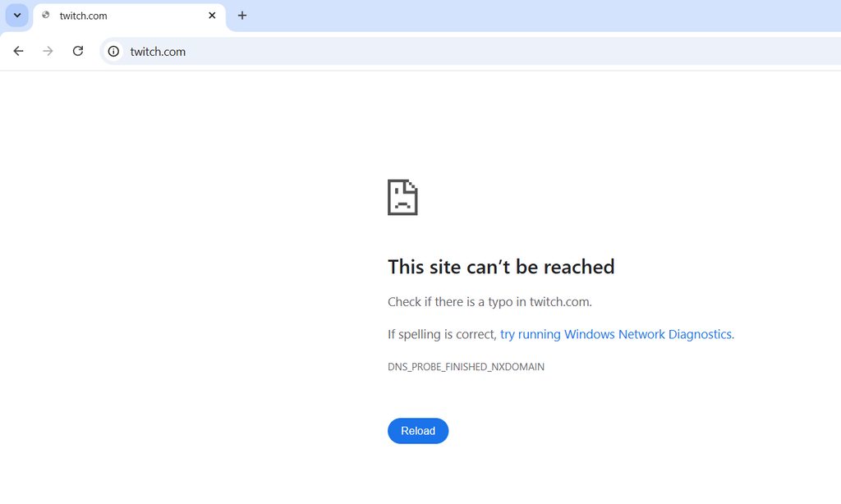Click the empty tab strip beside the plus icon
Screen dimensions: 841x504
tap(536, 16)
